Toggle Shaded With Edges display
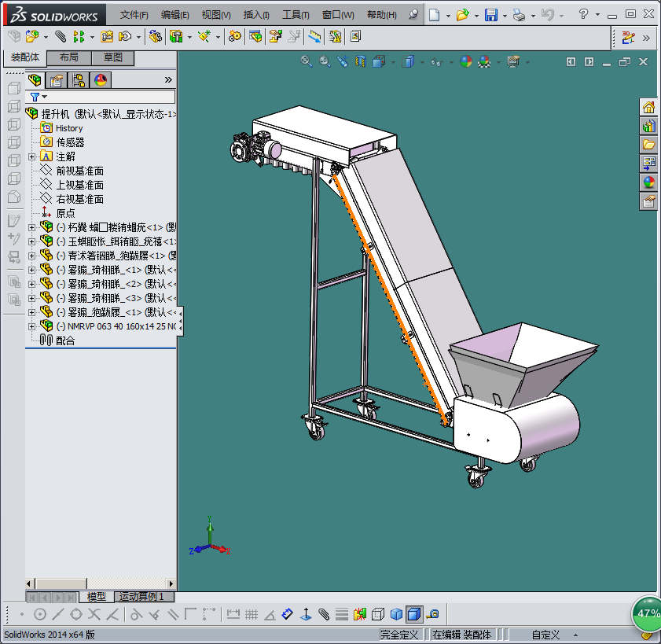Screen dimensions: 661x644 point(414,614)
